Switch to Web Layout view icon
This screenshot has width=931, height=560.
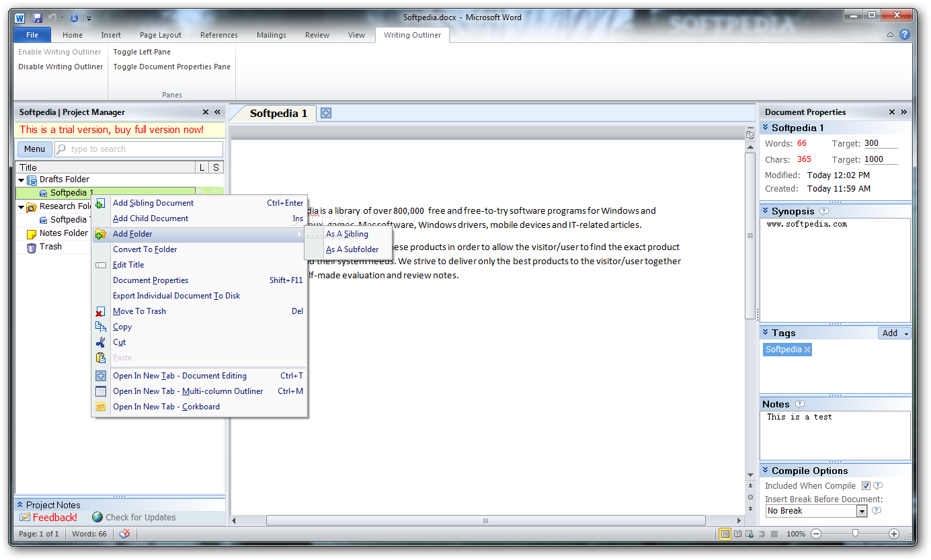tap(750, 534)
